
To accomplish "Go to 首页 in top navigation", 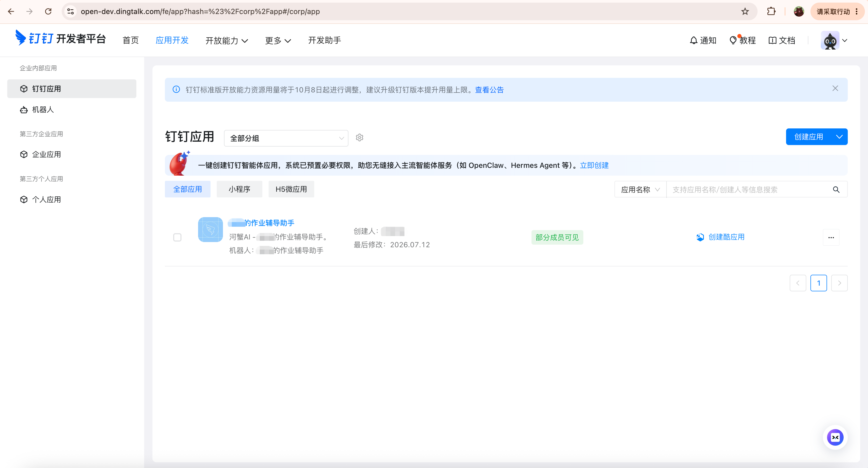I will 131,40.
